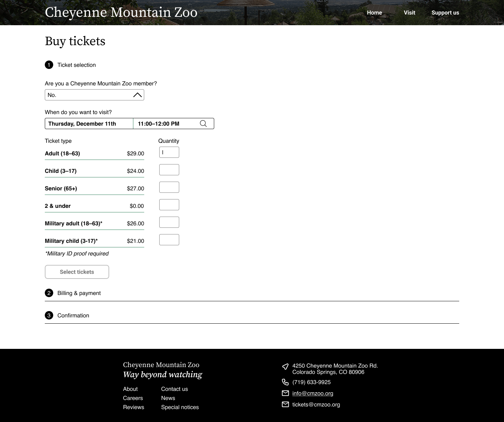
Task: Click the Quantity column header
Action: [169, 141]
